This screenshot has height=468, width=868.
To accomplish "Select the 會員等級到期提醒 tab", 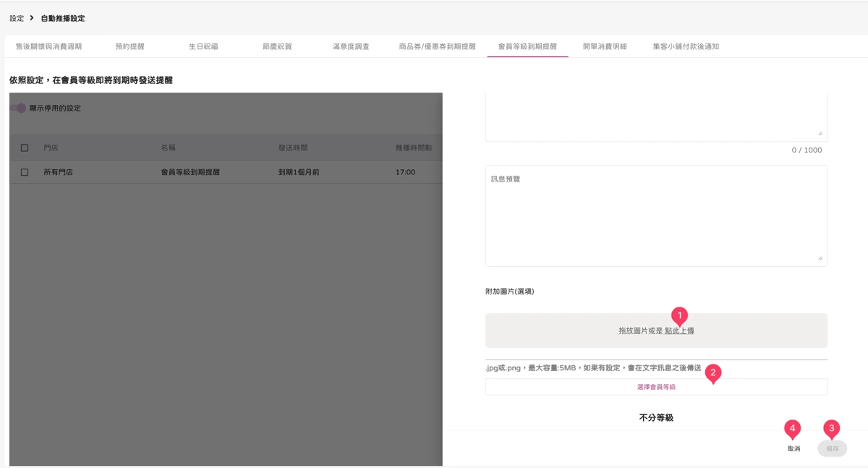I will (527, 46).
